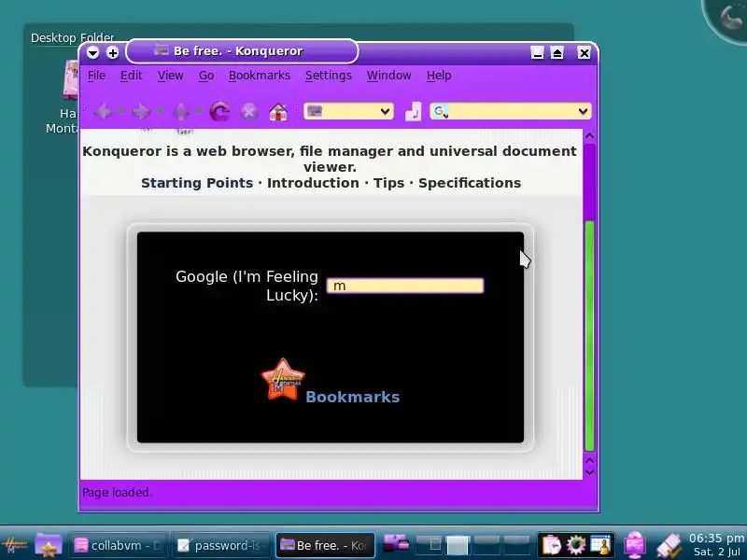Click the Google search provider icon

click(440, 111)
